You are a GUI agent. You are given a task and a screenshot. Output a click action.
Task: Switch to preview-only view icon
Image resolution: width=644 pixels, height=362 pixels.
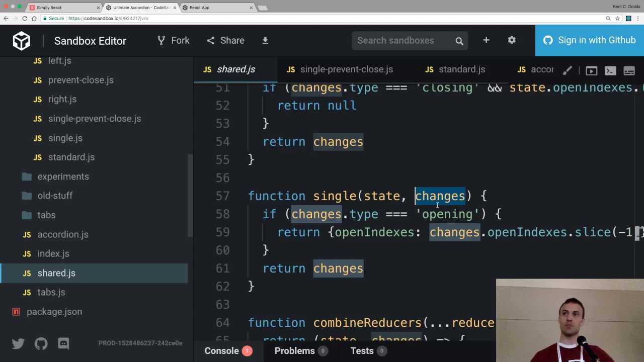591,70
